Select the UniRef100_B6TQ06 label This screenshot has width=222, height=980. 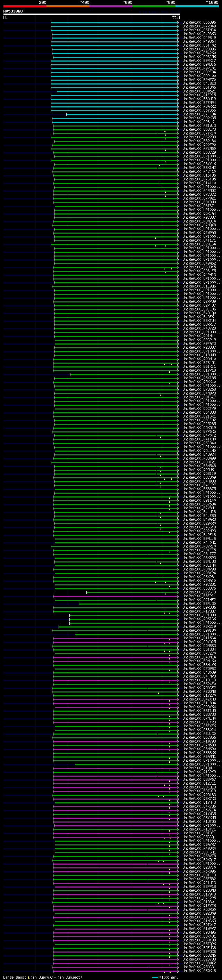pyautogui.click(x=199, y=87)
